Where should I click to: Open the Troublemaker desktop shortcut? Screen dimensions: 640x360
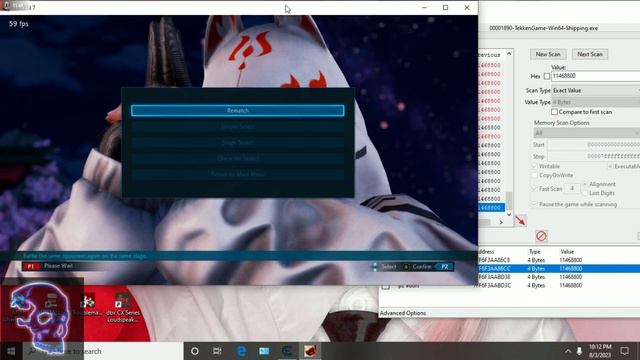click(87, 305)
